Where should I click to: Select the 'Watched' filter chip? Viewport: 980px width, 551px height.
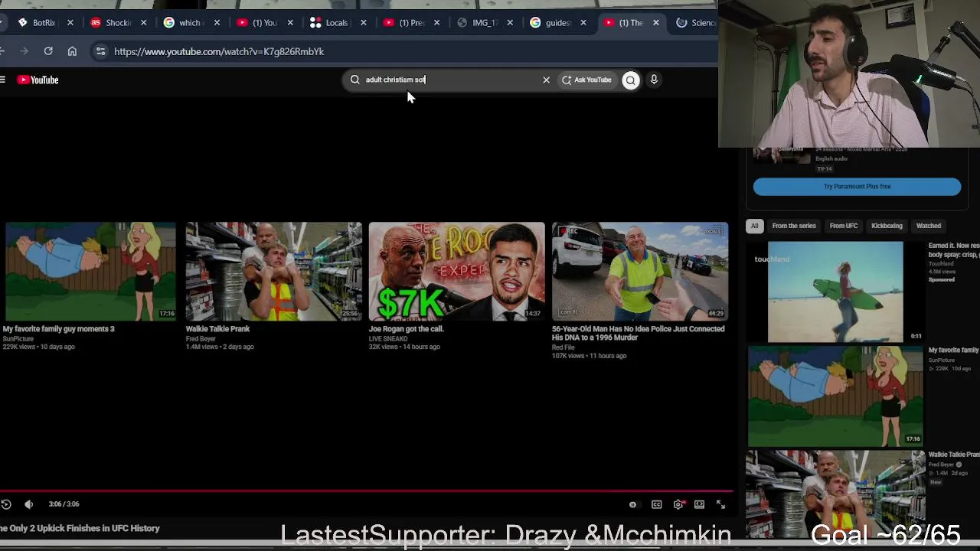click(929, 226)
